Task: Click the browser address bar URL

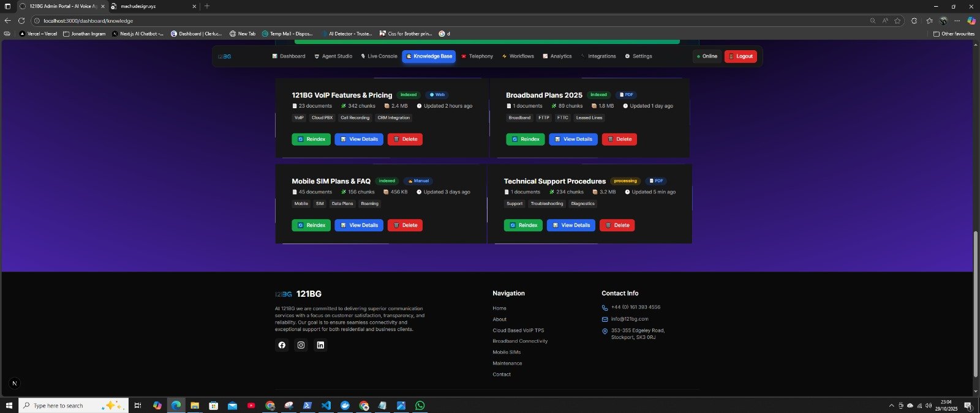Action: 88,21
